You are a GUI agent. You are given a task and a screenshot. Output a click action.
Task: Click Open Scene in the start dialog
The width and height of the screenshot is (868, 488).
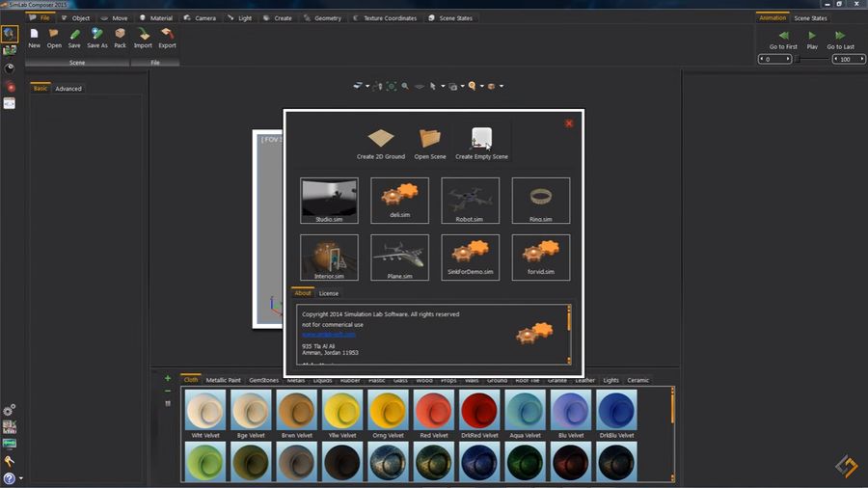tap(430, 144)
